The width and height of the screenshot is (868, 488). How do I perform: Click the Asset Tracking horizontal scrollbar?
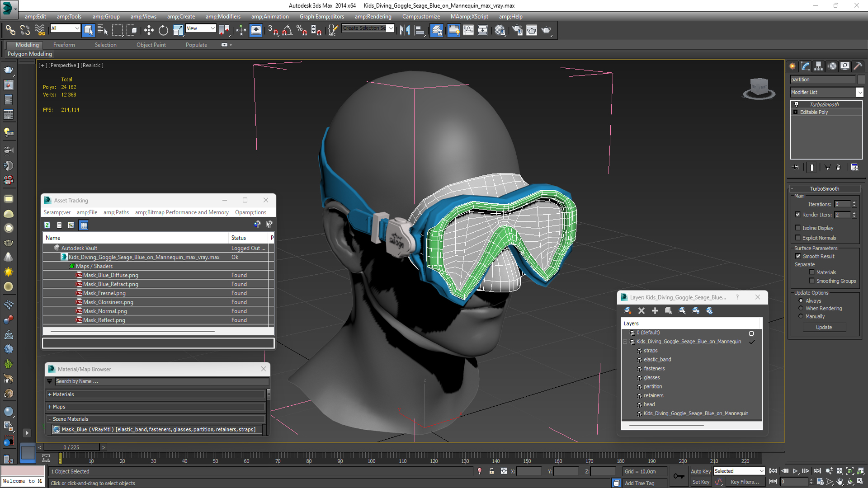click(132, 331)
